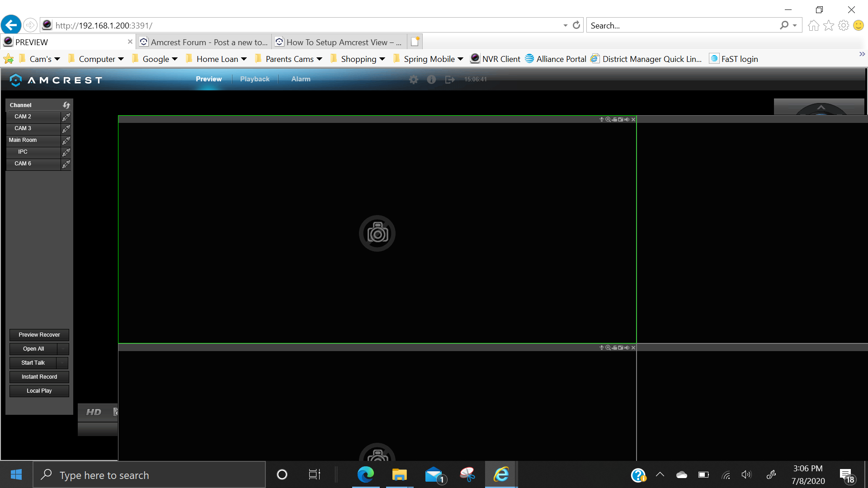
Task: Toggle audio in bottom video window
Action: tap(627, 347)
